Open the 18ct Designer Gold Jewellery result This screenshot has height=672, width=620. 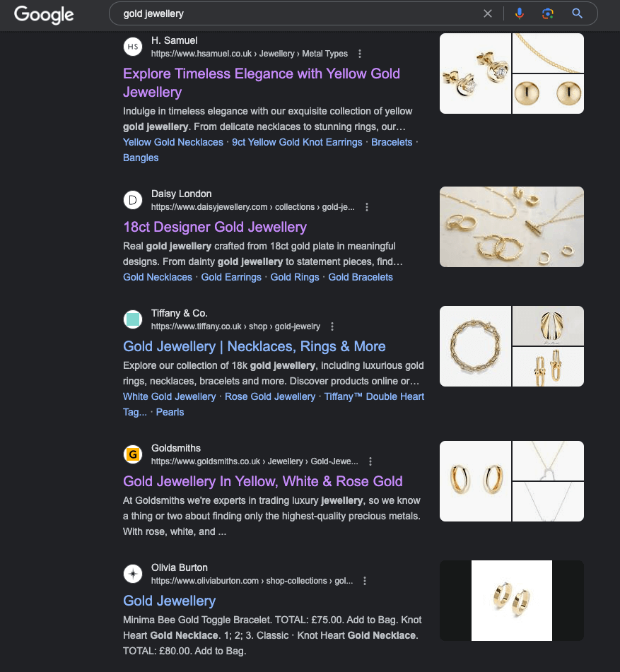[x=215, y=227]
